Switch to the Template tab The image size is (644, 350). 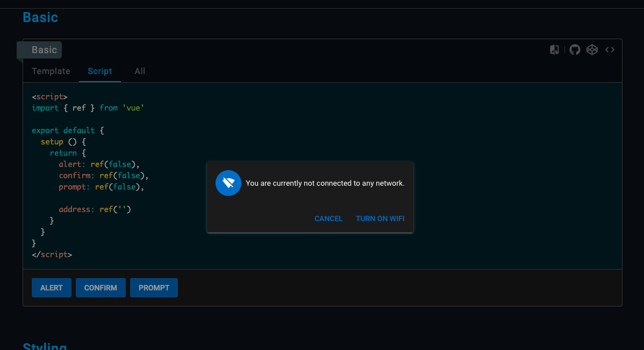(x=51, y=71)
